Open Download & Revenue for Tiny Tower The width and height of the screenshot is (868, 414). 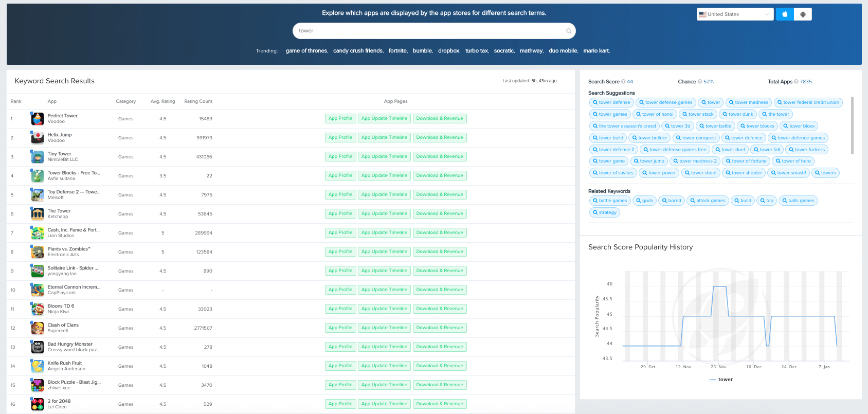tap(440, 156)
